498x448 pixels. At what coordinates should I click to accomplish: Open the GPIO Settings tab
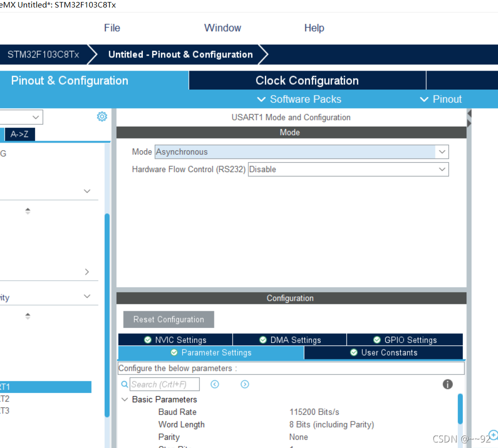pyautogui.click(x=405, y=340)
